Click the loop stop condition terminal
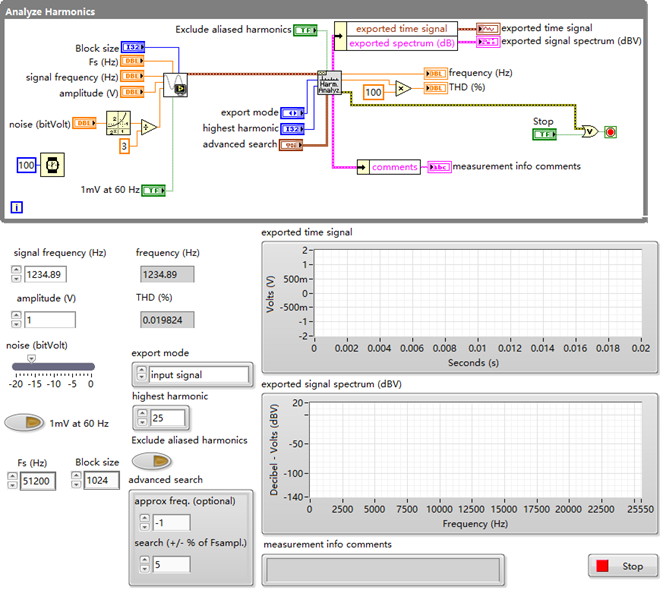This screenshot has height=590, width=666. click(x=611, y=131)
